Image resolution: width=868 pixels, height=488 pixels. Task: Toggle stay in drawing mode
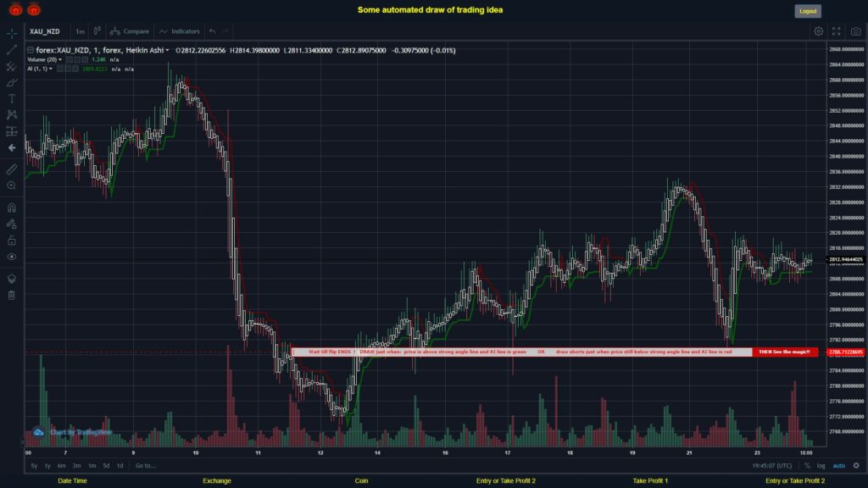point(12,224)
